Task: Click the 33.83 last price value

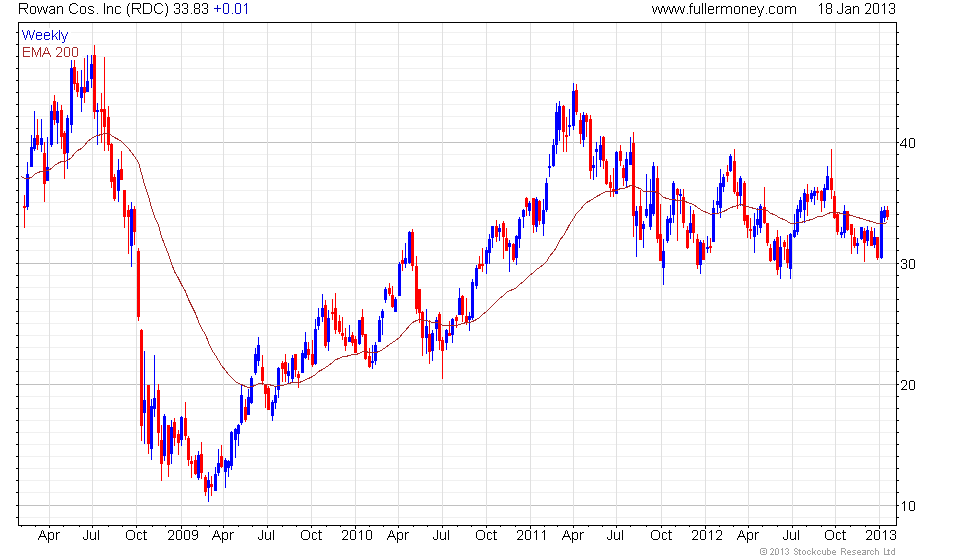Action: point(191,9)
